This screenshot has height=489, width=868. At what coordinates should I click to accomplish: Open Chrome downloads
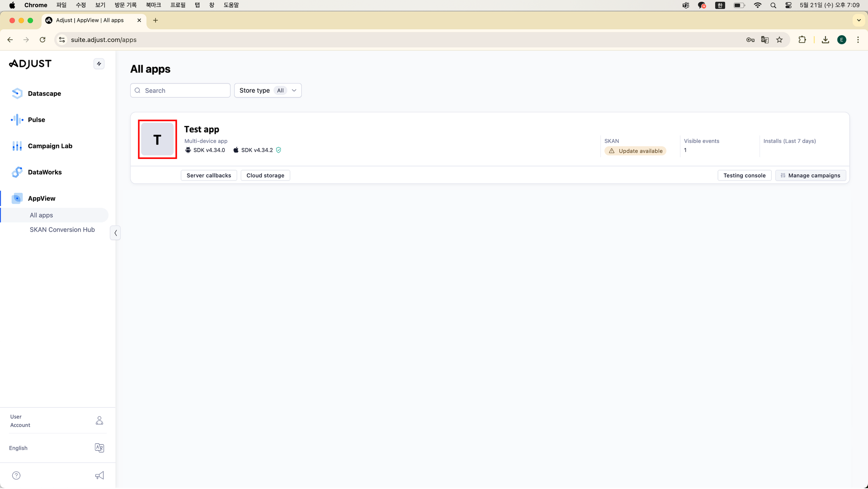tap(825, 40)
